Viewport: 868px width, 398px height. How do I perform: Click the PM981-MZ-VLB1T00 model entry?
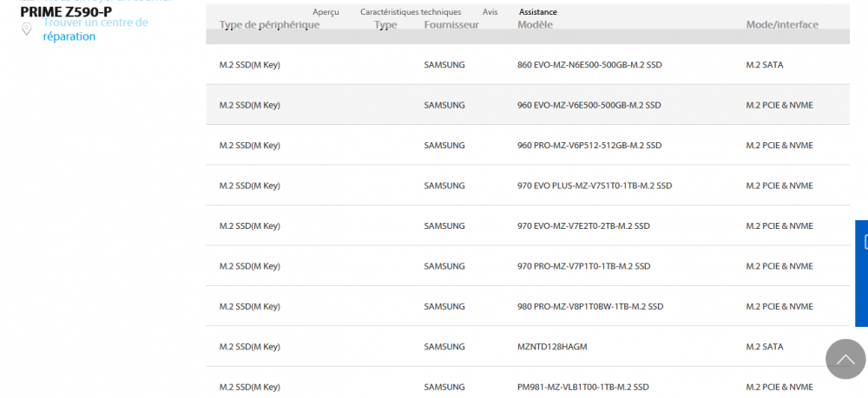(x=583, y=387)
